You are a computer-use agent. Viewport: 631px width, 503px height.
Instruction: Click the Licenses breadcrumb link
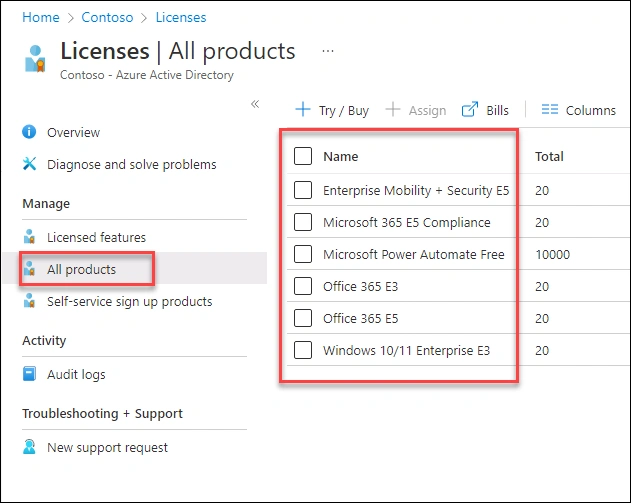click(x=181, y=17)
